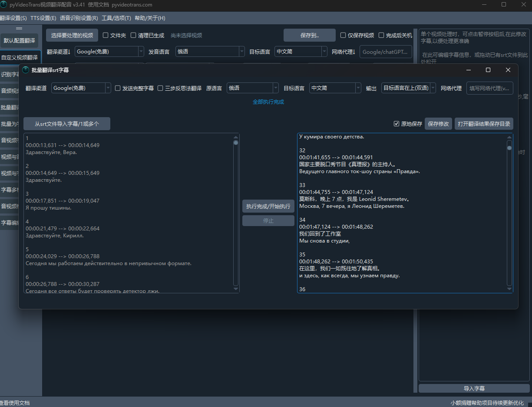This screenshot has width=532, height=407.
Task: Click scroll-down arrow of right subtitle pane
Action: pos(509,289)
